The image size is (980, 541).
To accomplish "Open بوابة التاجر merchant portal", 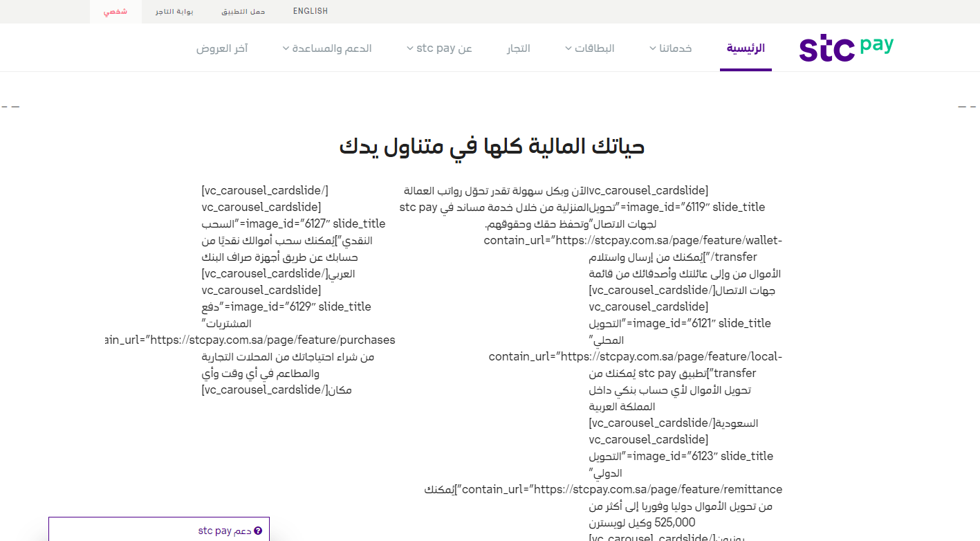I will point(174,12).
